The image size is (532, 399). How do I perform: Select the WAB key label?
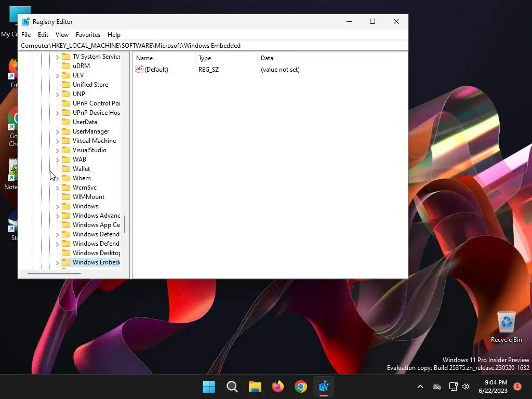(79, 159)
